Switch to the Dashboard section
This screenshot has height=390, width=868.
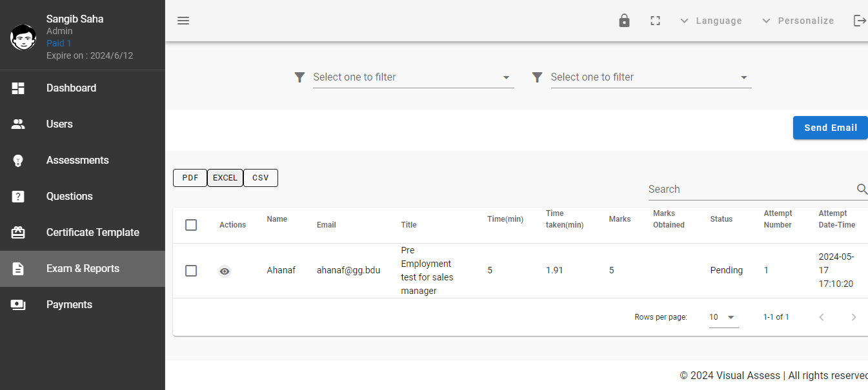pos(71,88)
